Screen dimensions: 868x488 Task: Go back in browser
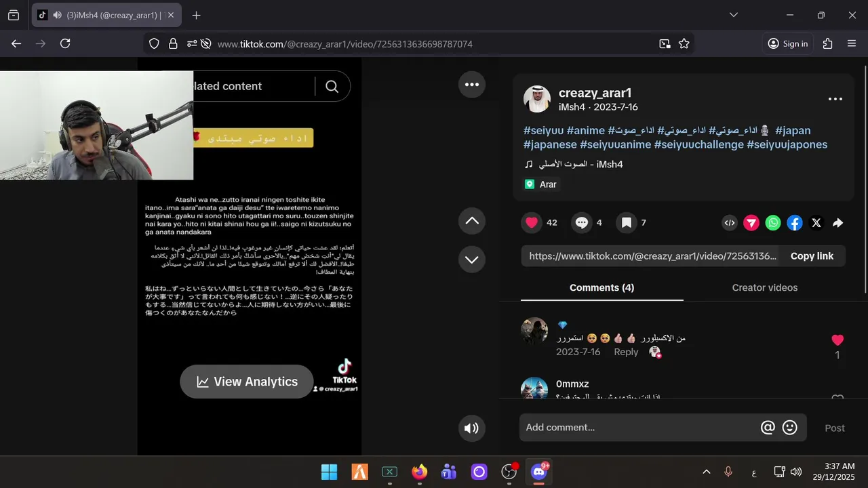coord(16,43)
